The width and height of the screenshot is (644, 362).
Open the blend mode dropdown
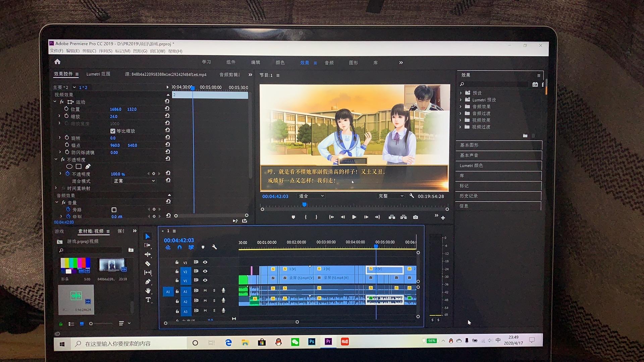[x=134, y=181]
